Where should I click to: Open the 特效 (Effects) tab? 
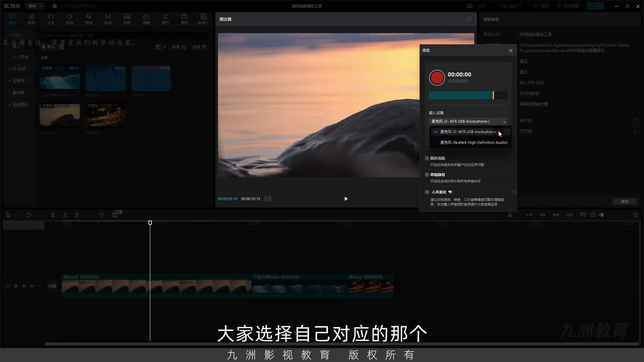[89, 19]
